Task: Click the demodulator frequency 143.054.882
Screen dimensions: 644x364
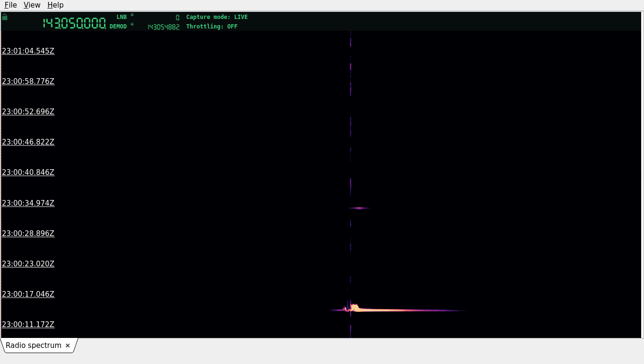Action: (163, 27)
